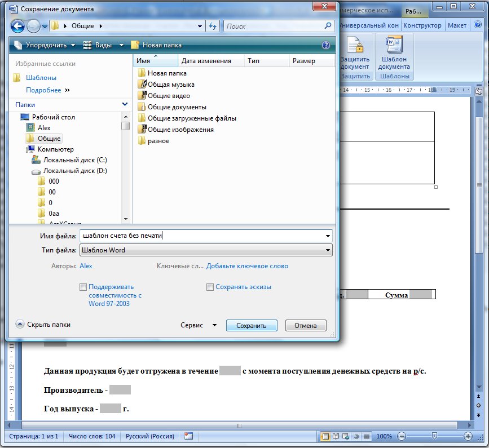Switch to 'Макет' ribbon tab
This screenshot has width=489, height=448.
(x=457, y=25)
